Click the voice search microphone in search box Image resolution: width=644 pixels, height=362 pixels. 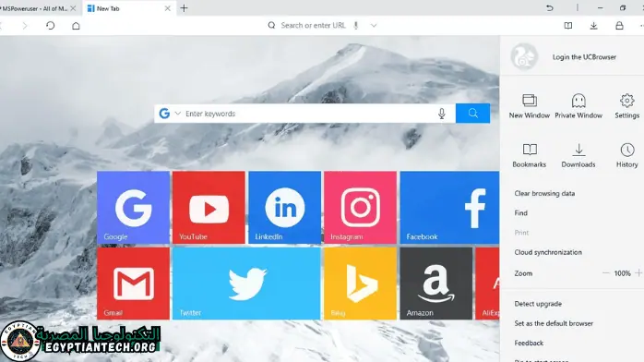442,114
